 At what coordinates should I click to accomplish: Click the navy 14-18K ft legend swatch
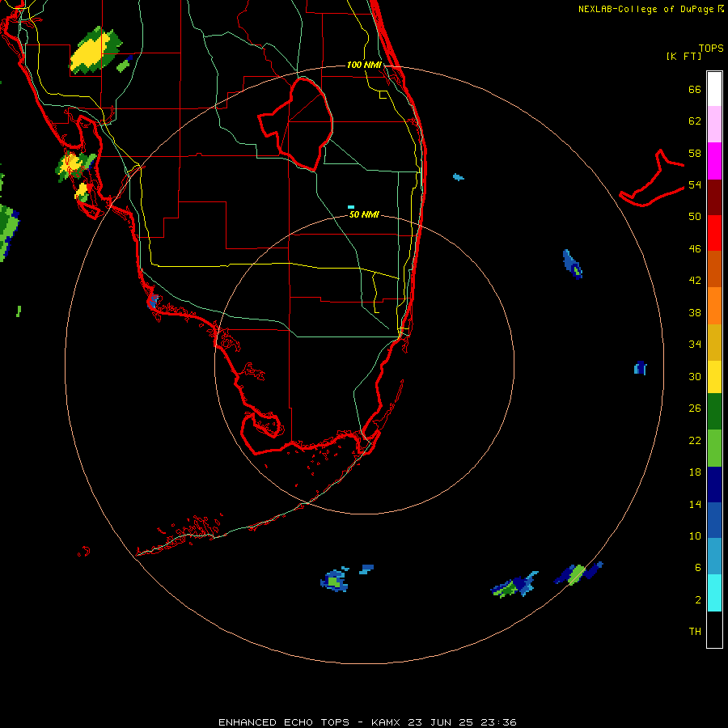(x=714, y=485)
